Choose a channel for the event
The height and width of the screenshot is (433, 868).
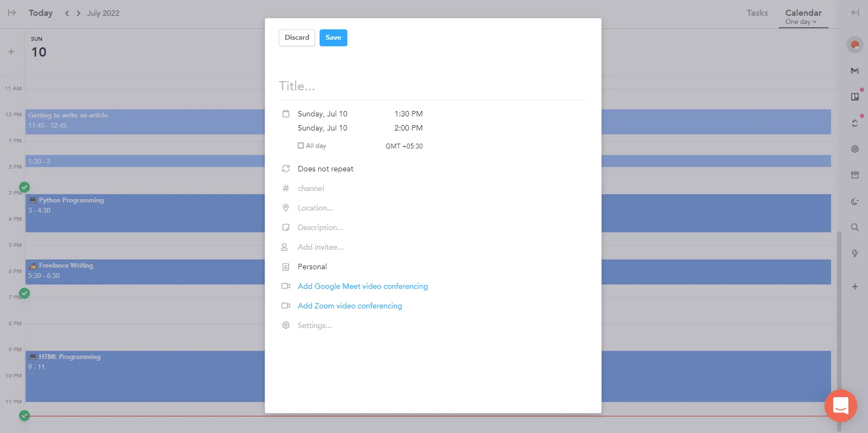(311, 188)
